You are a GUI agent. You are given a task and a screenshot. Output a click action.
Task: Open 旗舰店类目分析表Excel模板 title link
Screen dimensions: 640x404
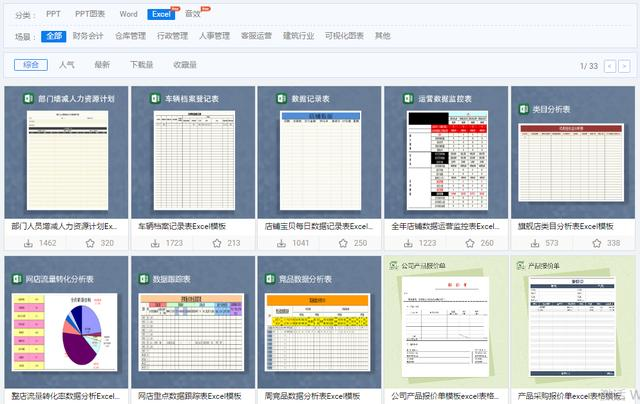[x=565, y=226]
